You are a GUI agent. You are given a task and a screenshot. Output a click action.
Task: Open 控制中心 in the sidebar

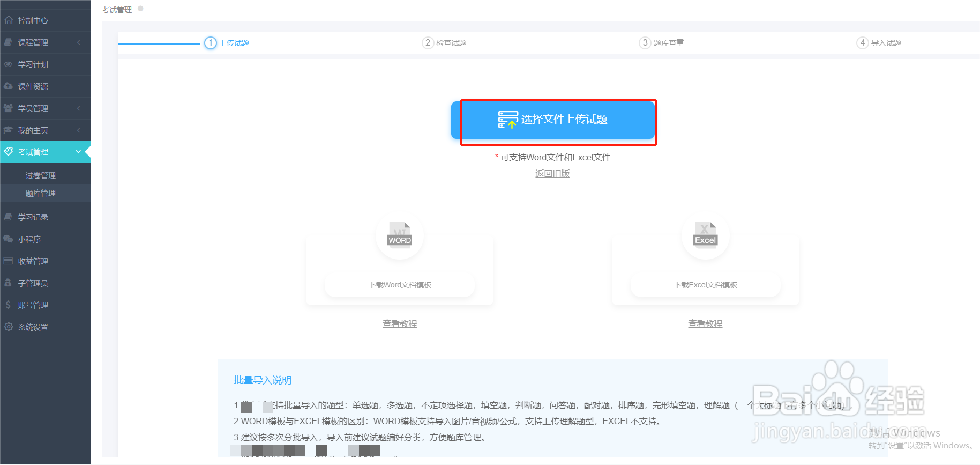point(46,20)
